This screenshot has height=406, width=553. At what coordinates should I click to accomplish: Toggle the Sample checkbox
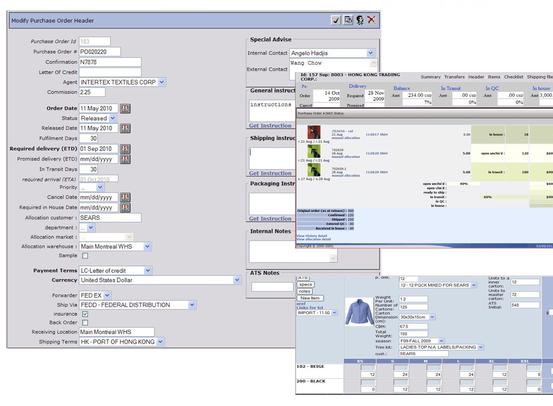pyautogui.click(x=85, y=256)
